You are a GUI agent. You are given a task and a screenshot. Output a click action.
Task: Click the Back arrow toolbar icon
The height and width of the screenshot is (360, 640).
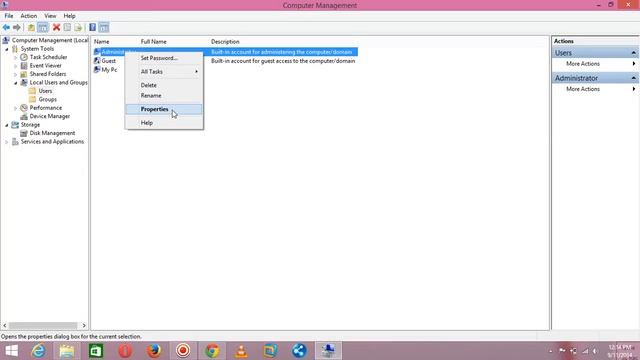(x=6, y=27)
